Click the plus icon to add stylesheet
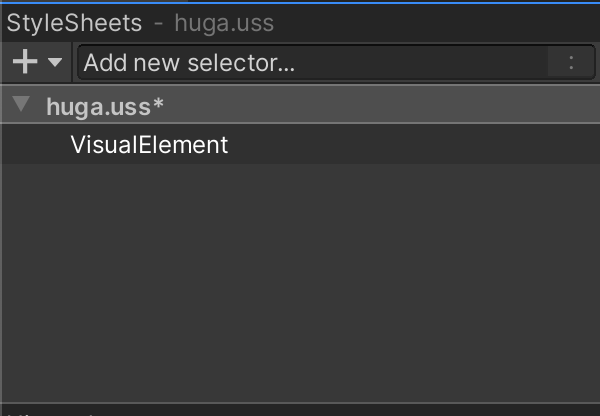 click(x=24, y=63)
